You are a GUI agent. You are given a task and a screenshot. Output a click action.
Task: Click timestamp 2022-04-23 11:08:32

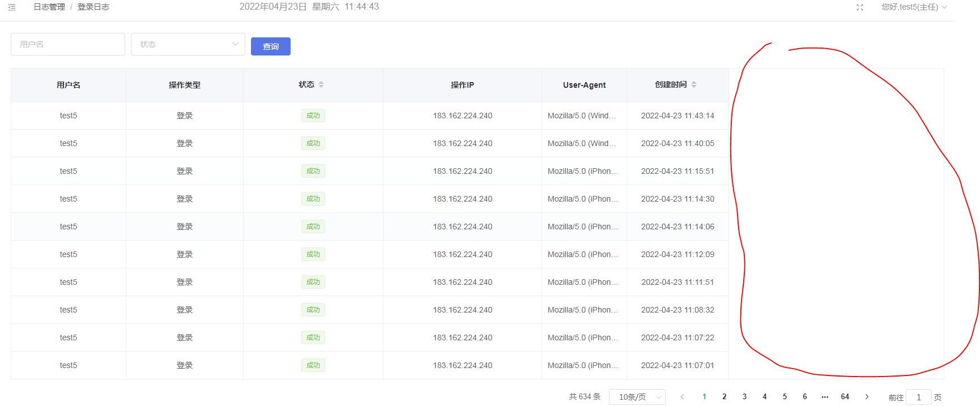tap(678, 310)
